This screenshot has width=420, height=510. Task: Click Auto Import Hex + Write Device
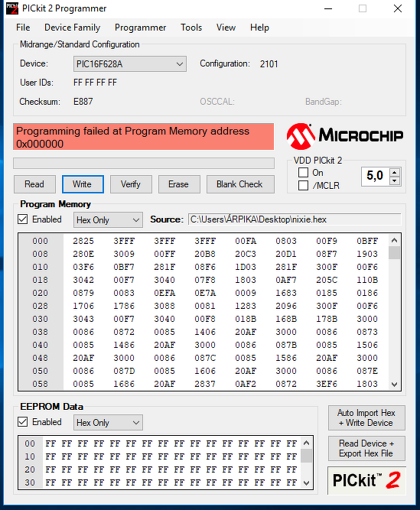pos(366,417)
